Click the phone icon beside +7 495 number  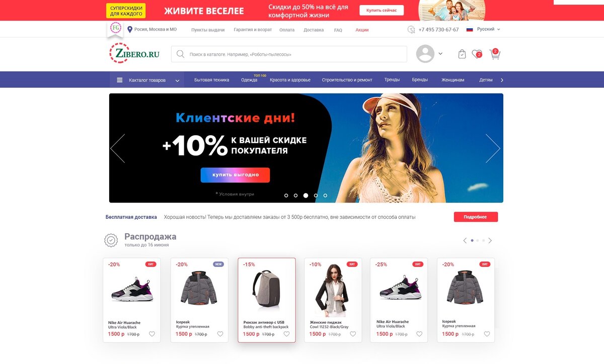coord(411,30)
